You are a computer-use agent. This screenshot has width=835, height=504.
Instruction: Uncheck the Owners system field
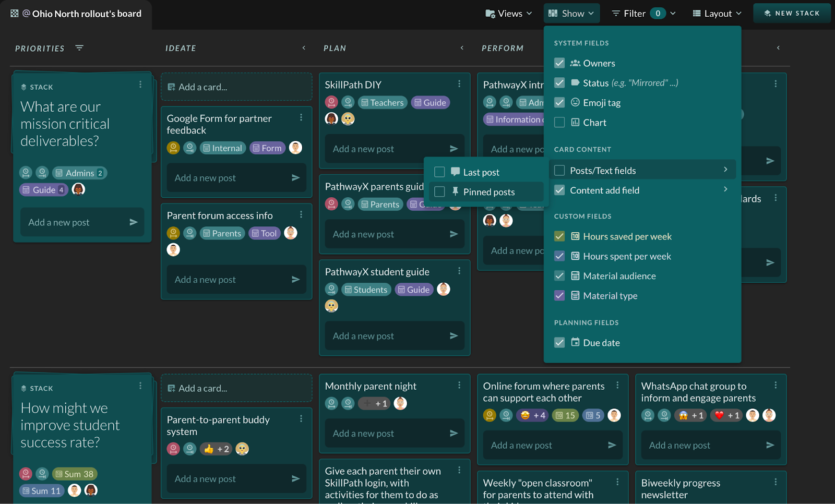[x=559, y=63]
